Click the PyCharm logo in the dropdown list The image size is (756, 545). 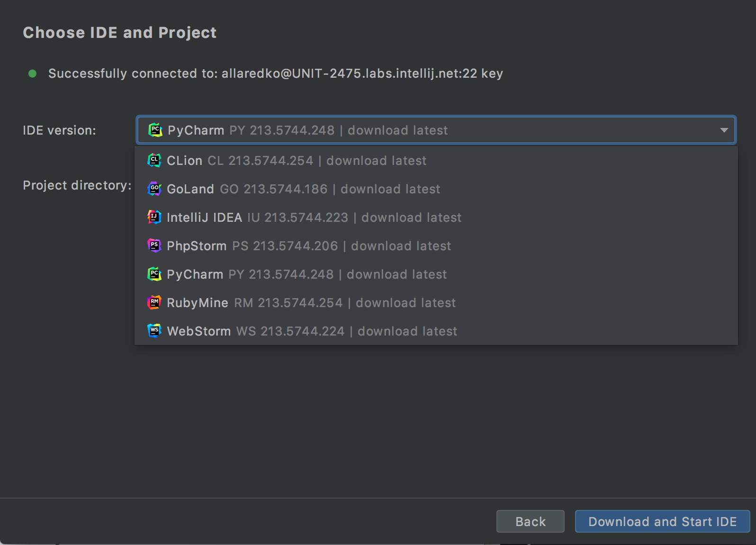[154, 274]
